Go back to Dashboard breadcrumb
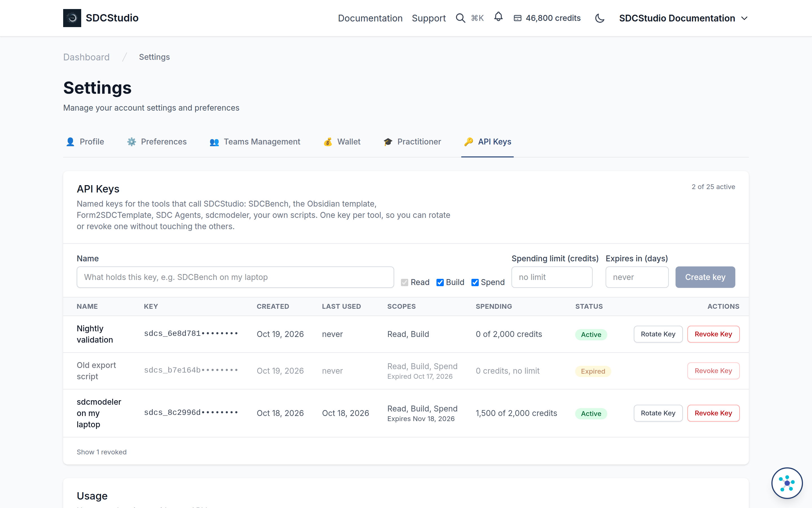The width and height of the screenshot is (812, 508). (x=86, y=57)
